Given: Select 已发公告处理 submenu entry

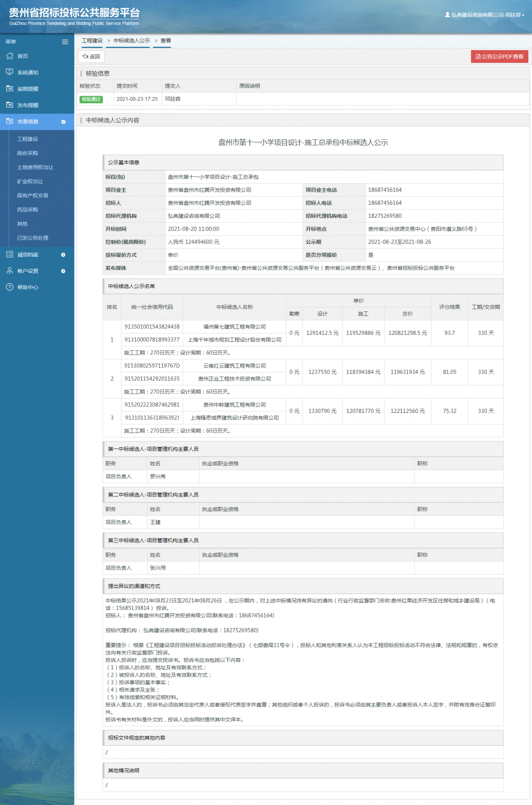Looking at the screenshot, I should pos(32,238).
